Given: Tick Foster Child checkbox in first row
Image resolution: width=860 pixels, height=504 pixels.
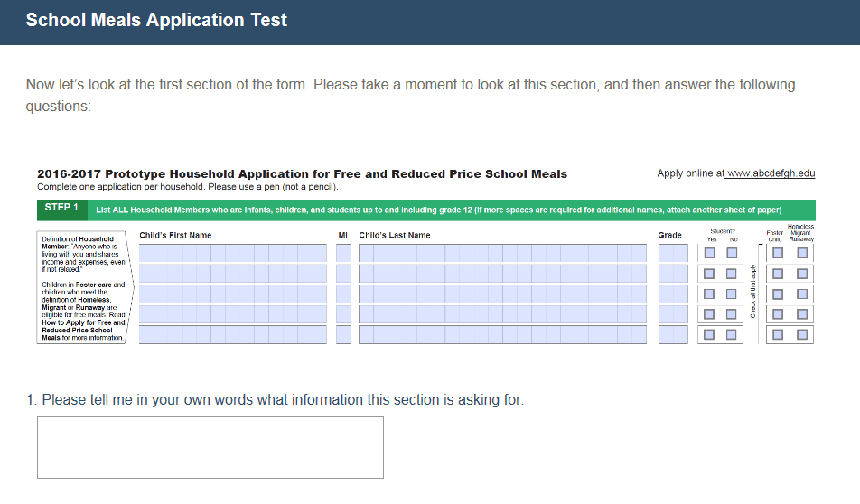Looking at the screenshot, I should [777, 253].
